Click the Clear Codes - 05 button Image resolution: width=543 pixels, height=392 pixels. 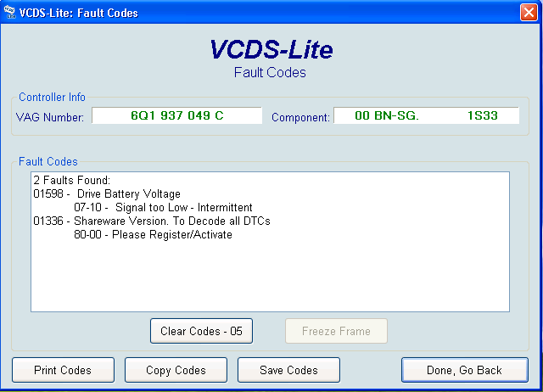(202, 331)
